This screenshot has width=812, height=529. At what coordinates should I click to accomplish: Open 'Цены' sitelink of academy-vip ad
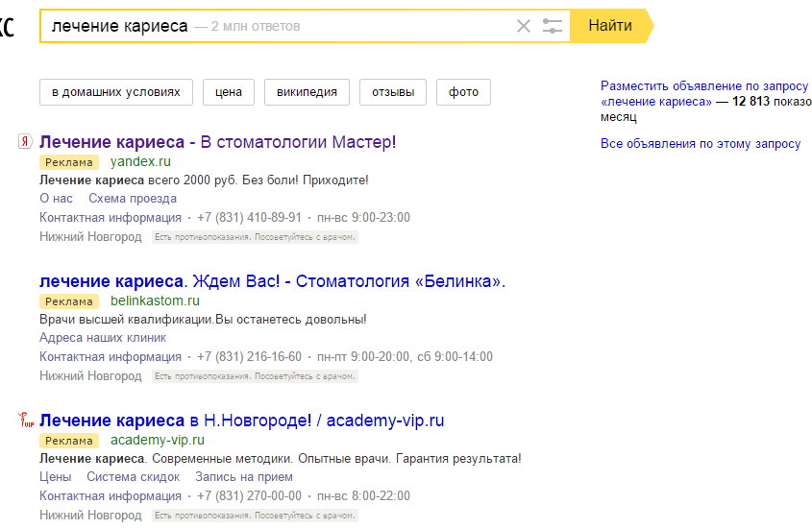coord(56,477)
